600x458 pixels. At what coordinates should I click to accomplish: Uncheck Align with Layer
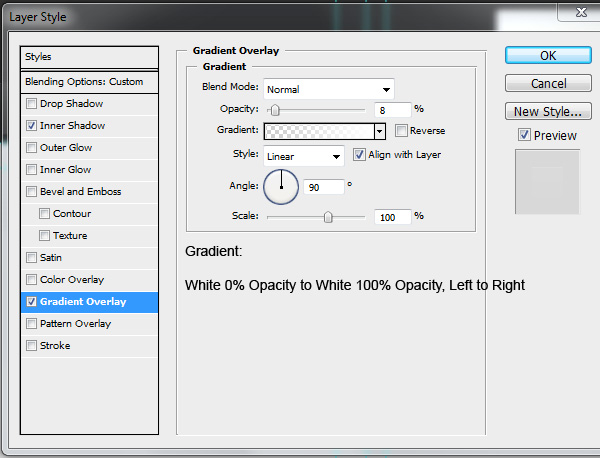coord(359,155)
